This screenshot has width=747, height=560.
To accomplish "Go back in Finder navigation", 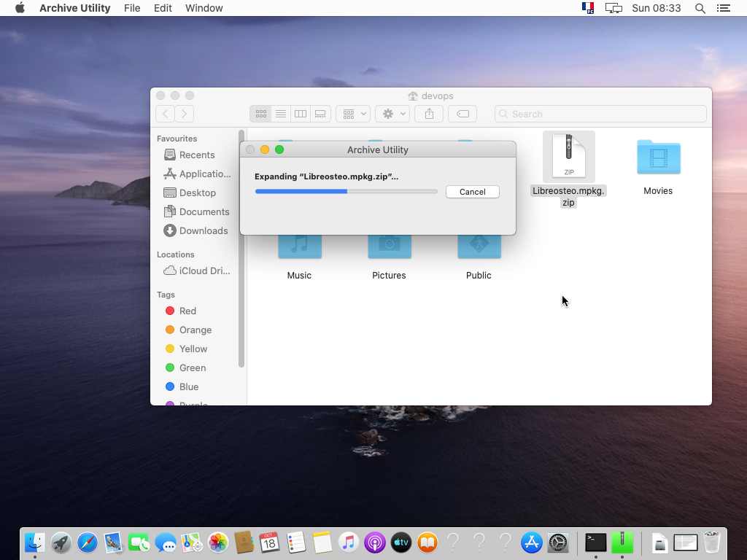I will tap(166, 114).
